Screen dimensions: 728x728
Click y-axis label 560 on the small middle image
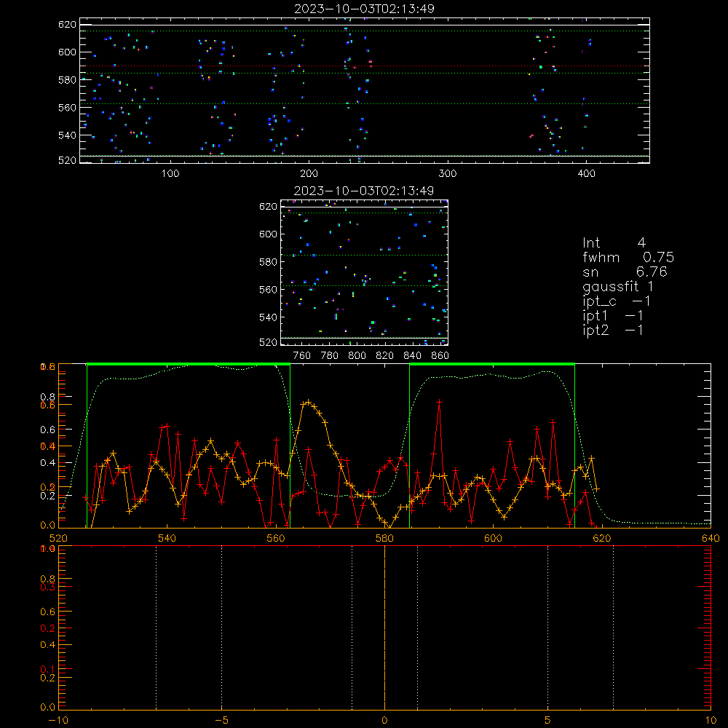[269, 290]
